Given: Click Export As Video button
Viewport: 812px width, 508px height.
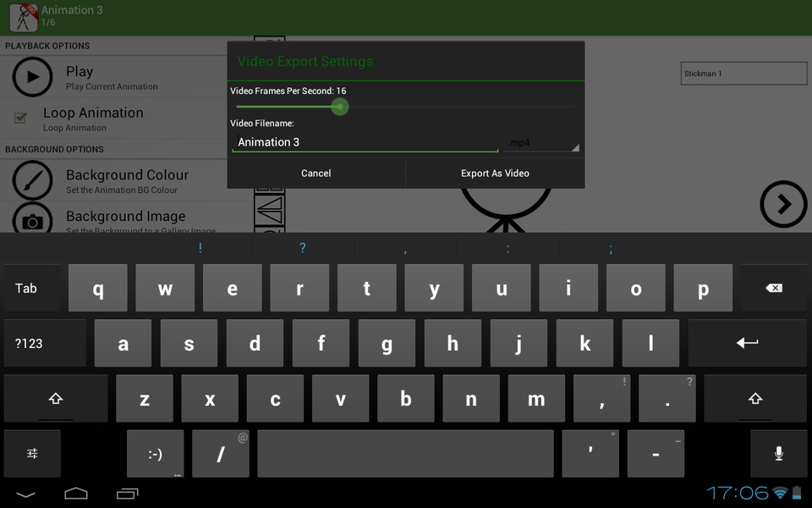Looking at the screenshot, I should click(x=495, y=173).
